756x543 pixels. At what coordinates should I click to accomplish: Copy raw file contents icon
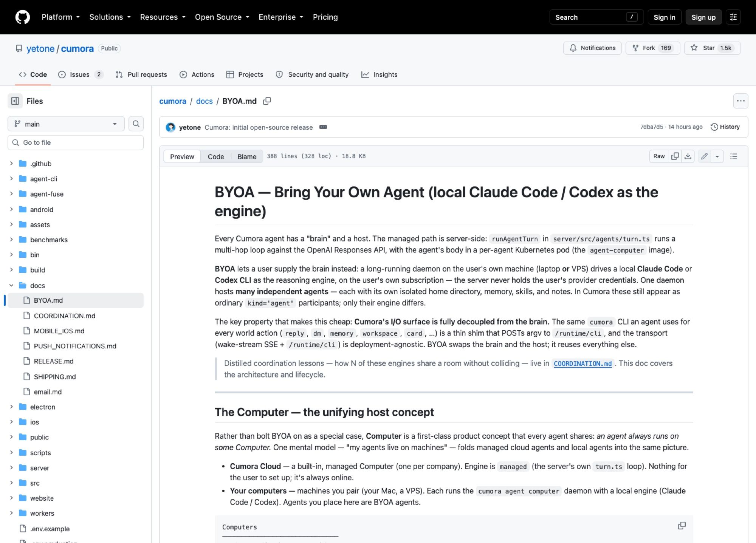[x=675, y=156]
